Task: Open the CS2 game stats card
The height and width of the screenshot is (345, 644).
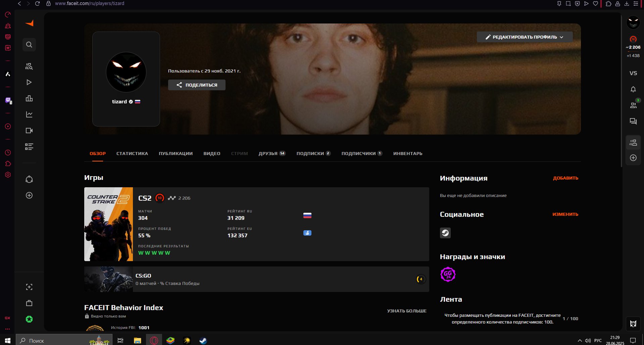Action: pos(257,224)
